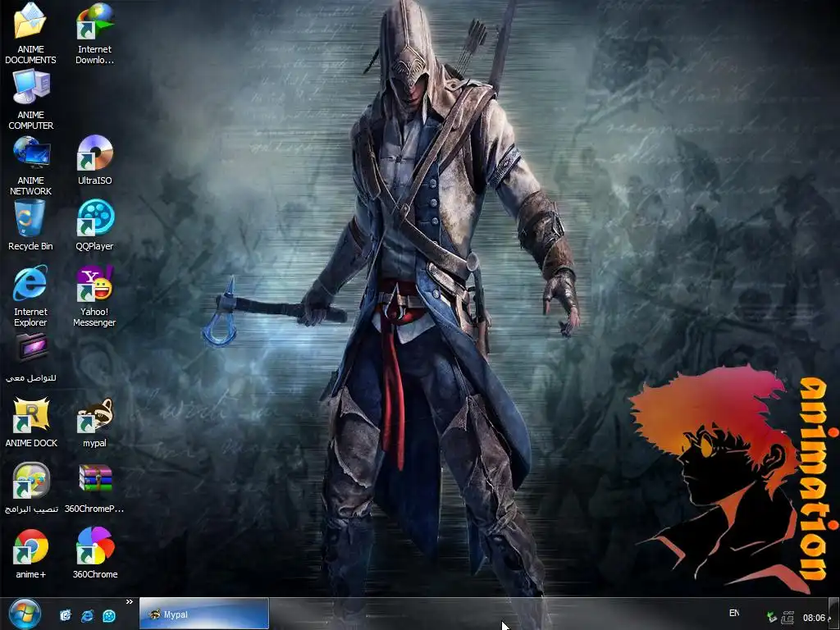Screen dimensions: 840x630
Task: Click the green safely-remove tray icon
Action: click(x=771, y=618)
